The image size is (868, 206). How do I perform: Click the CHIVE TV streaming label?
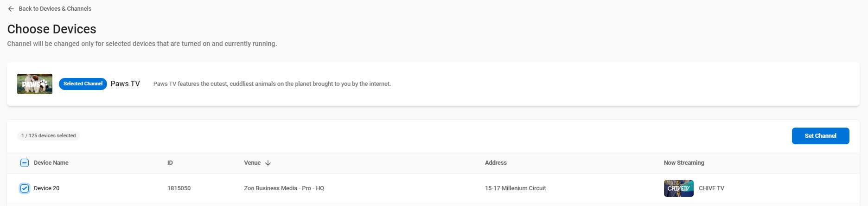711,188
